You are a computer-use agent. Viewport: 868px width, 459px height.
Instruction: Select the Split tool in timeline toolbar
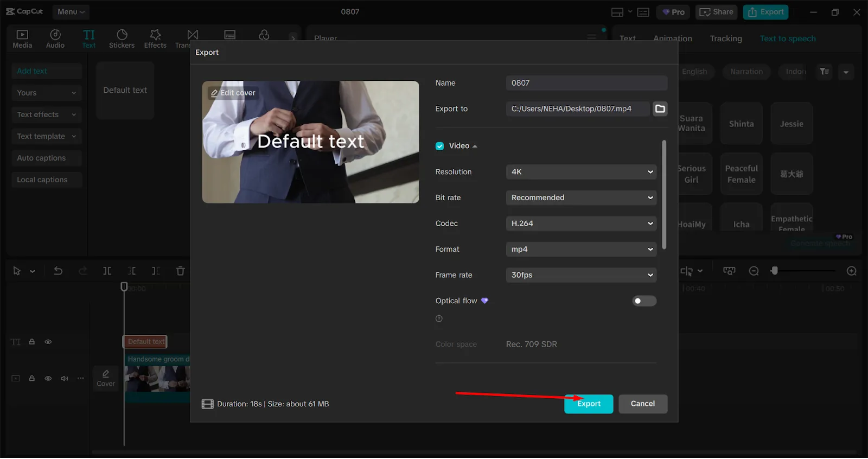(107, 271)
